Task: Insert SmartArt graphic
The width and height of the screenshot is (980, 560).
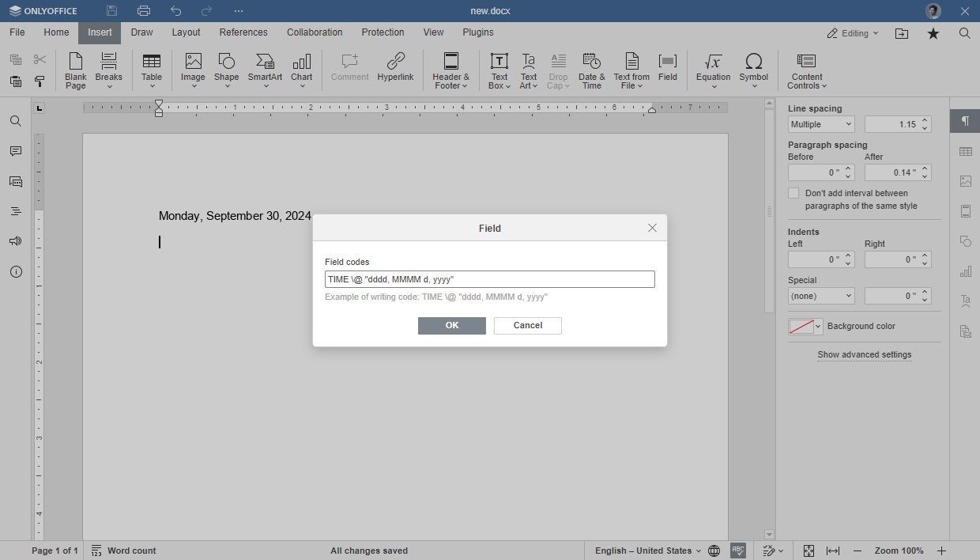Action: click(265, 71)
